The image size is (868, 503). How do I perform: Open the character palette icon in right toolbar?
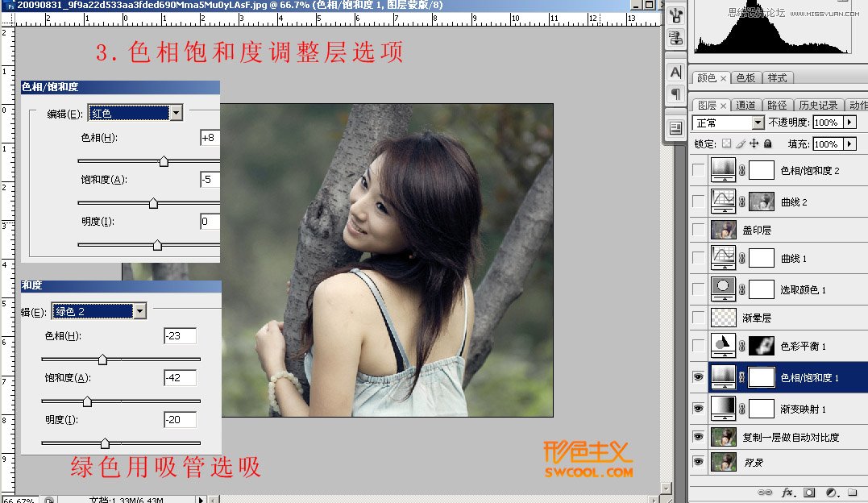pos(674,72)
